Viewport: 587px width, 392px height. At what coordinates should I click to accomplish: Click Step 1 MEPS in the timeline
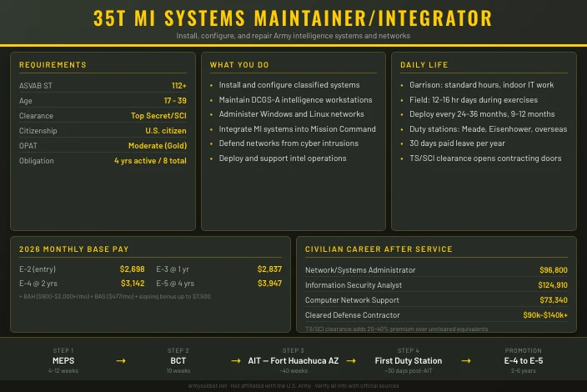coord(63,360)
